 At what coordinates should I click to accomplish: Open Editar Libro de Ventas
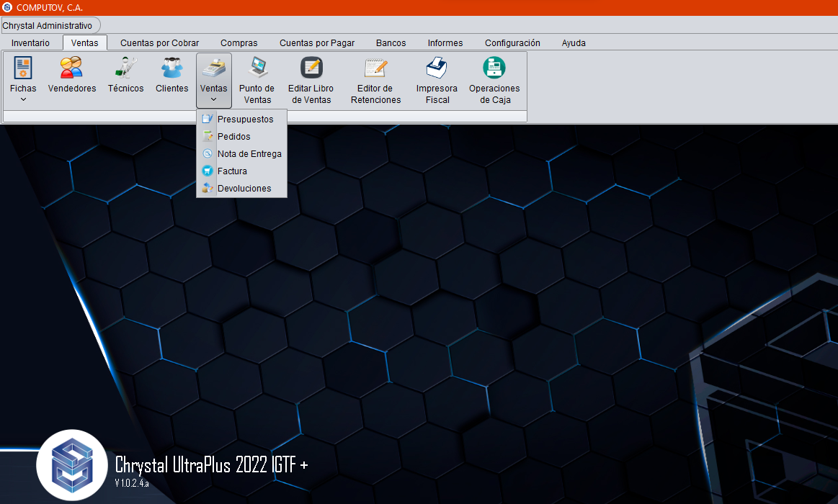click(311, 80)
